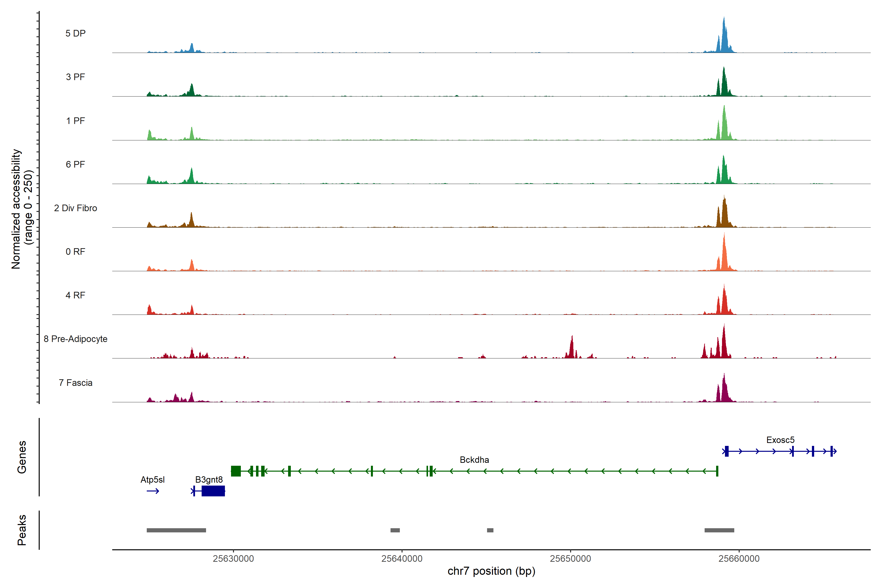Click the 2 Div Fibro track label
882x588 pixels.
pos(75,208)
